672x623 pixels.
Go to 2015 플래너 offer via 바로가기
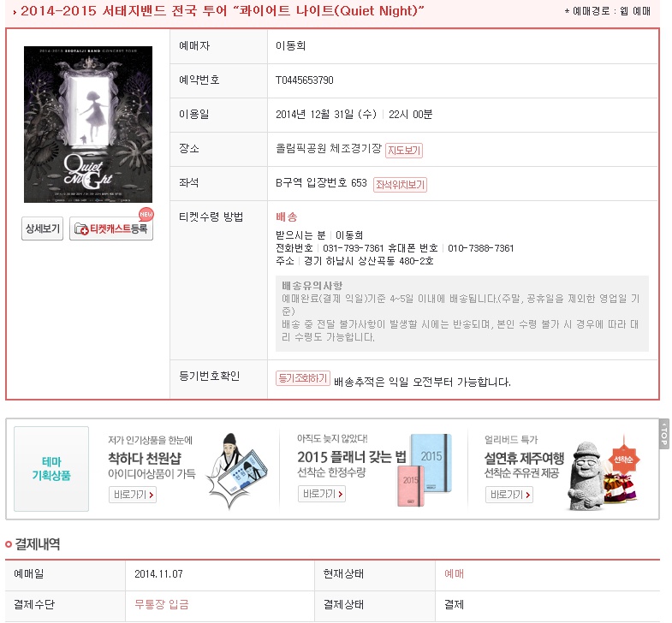pos(321,494)
